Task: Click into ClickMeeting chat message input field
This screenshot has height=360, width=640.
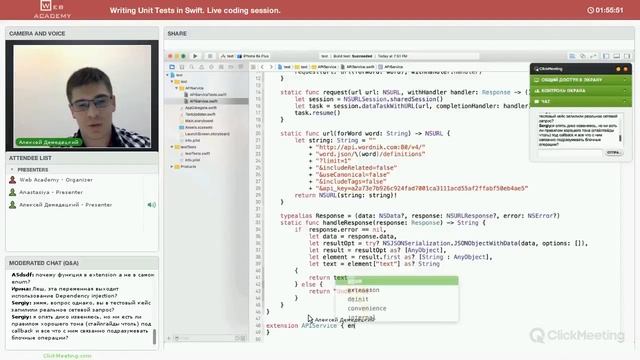Action: [x=570, y=153]
